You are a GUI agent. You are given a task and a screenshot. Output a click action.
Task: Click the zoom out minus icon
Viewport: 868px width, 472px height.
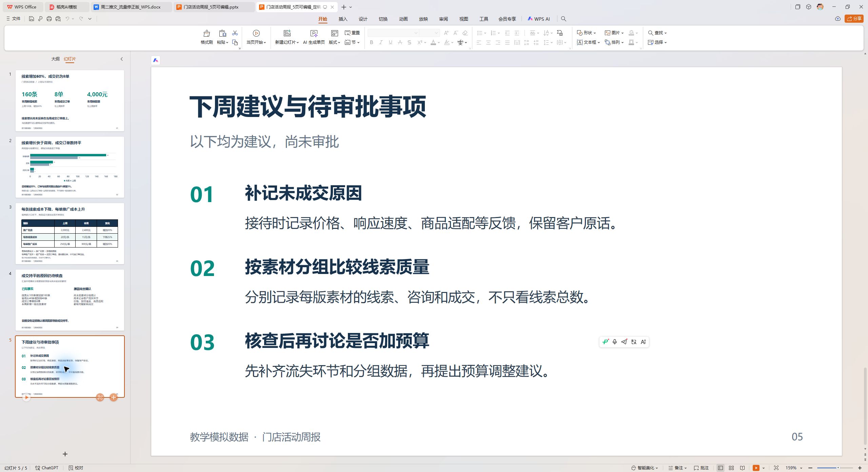pos(810,468)
